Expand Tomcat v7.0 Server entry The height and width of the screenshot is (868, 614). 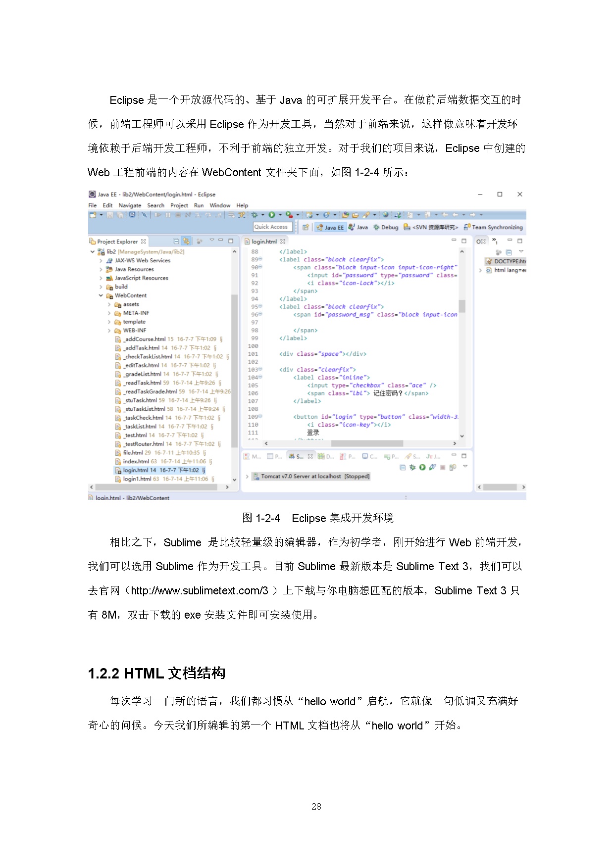tap(247, 476)
